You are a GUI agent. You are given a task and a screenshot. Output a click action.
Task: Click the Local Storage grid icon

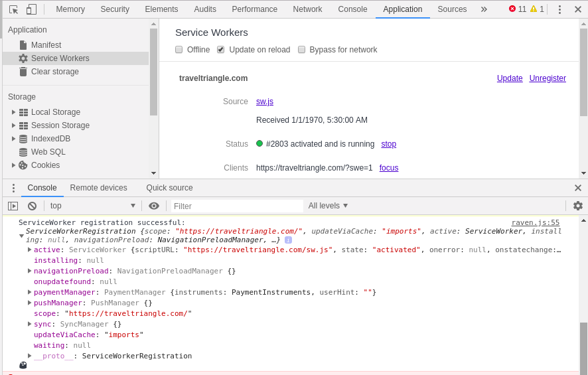tap(23, 112)
